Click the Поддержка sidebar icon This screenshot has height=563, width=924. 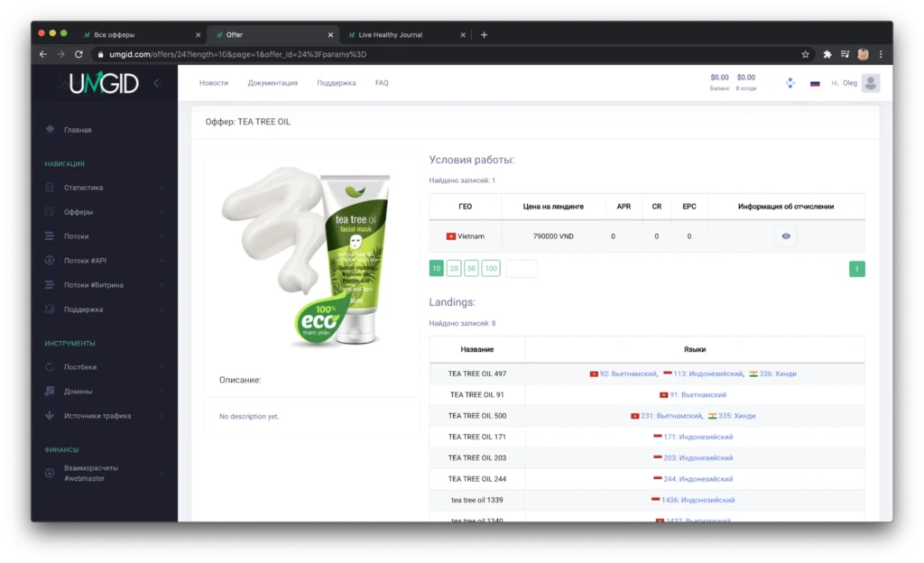(50, 309)
